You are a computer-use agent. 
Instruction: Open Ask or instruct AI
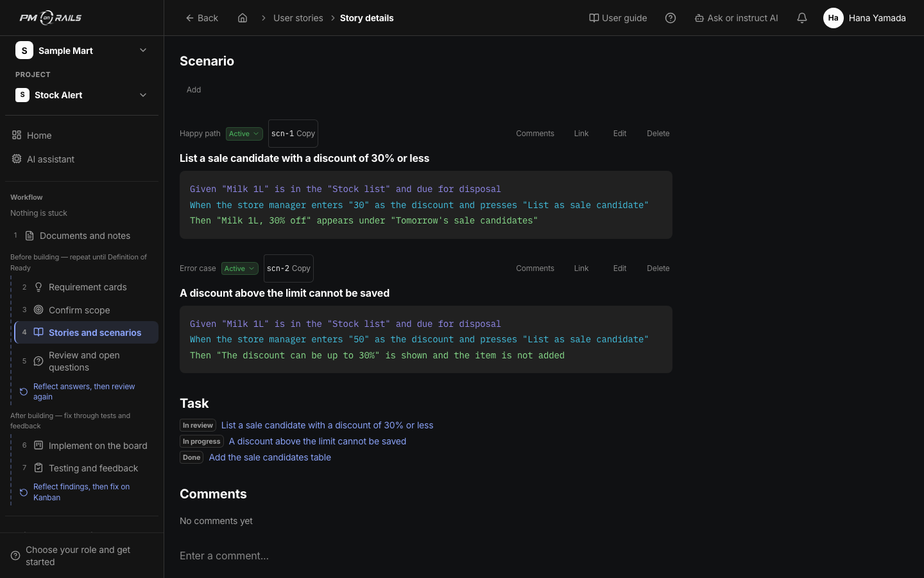coord(736,18)
